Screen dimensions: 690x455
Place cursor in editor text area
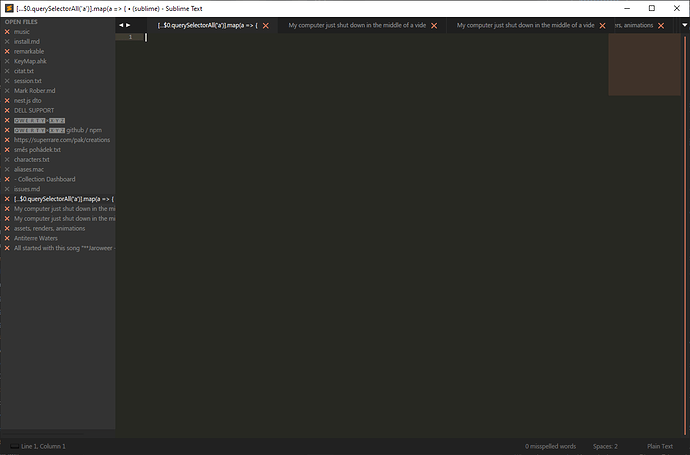(x=376, y=233)
